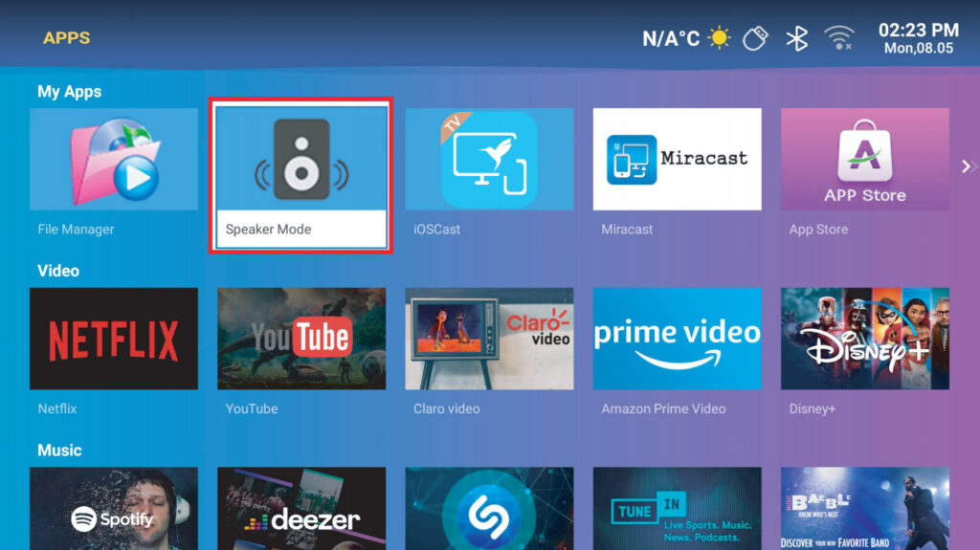Launch the Netflix app
This screenshot has width=980, height=550.
coord(114,339)
